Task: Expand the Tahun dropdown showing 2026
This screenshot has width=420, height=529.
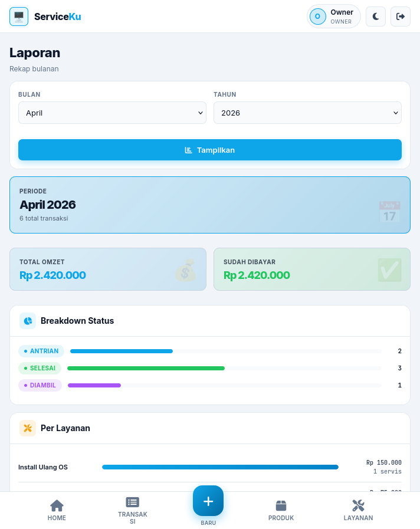Action: pyautogui.click(x=307, y=113)
